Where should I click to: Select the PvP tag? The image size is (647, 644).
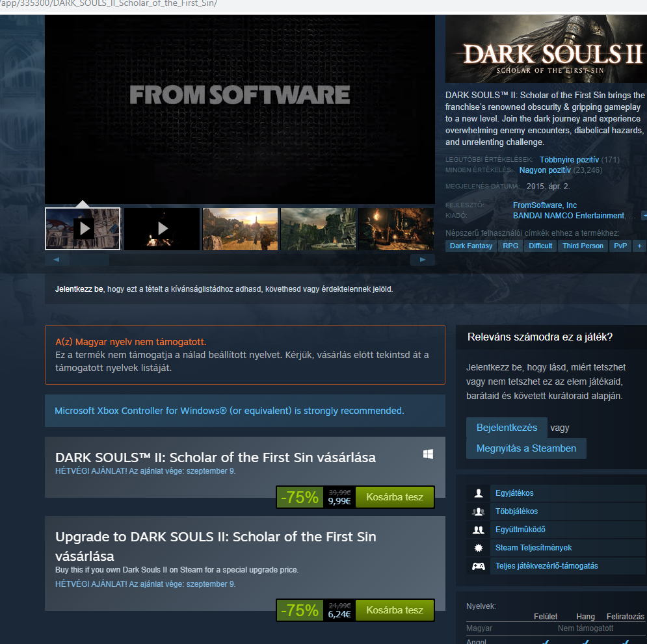[x=620, y=246]
